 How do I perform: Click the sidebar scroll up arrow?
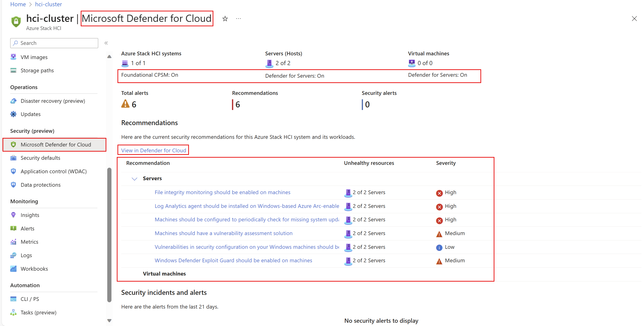(x=109, y=57)
